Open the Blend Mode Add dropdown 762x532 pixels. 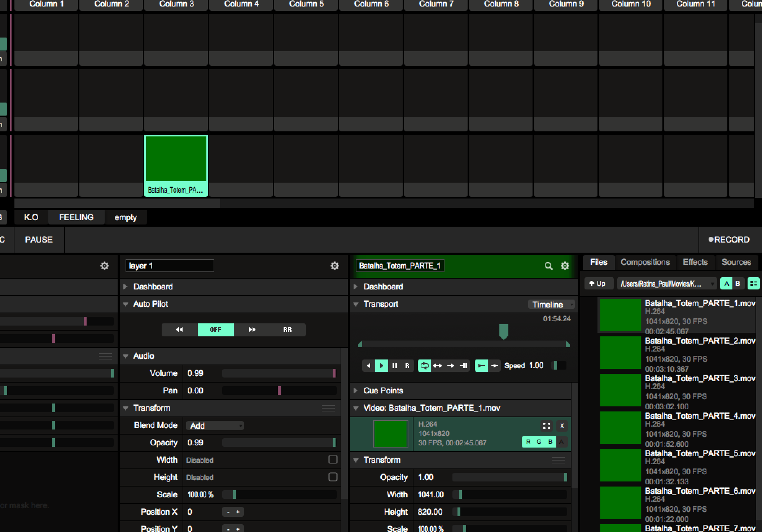pos(215,426)
